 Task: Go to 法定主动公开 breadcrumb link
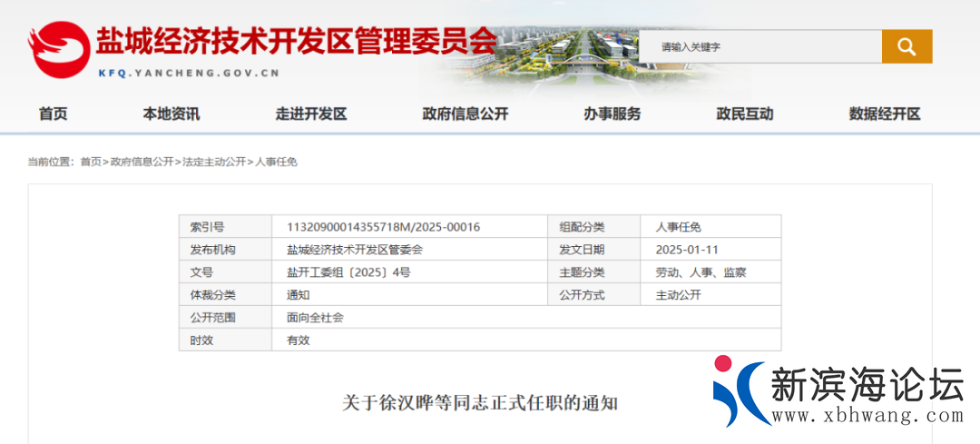(x=214, y=162)
